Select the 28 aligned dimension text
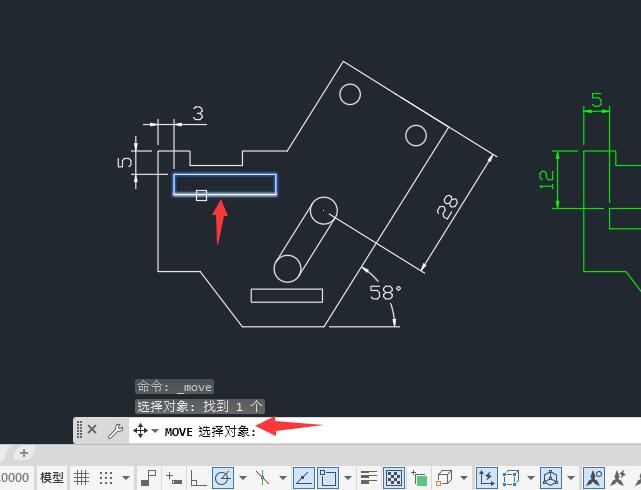 point(448,207)
